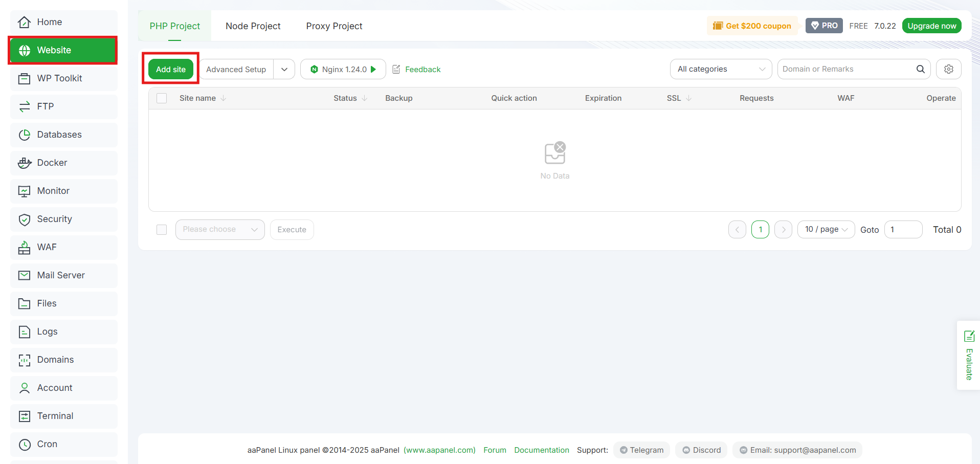
Task: Click the Add site button
Action: coord(171,69)
